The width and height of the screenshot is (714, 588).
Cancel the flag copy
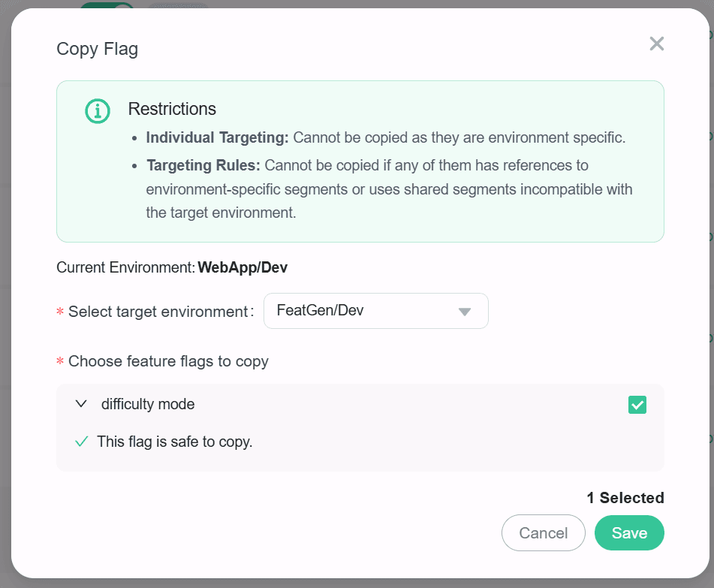click(543, 533)
